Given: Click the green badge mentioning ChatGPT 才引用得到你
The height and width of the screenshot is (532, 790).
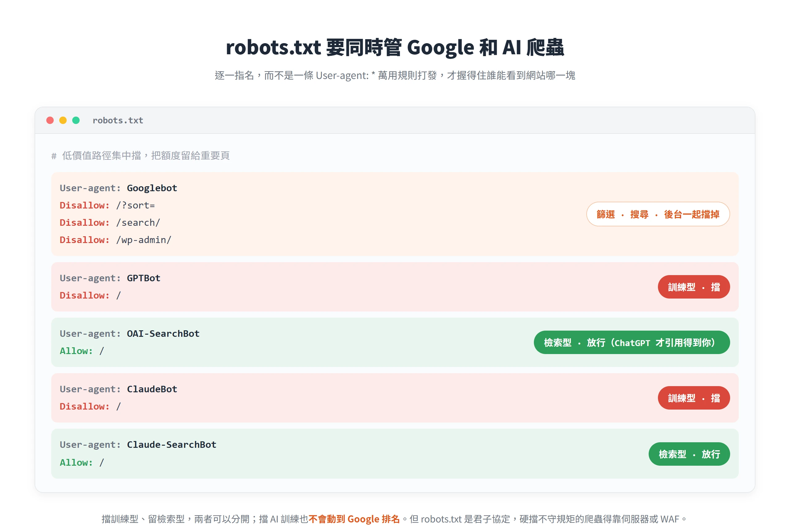Looking at the screenshot, I should [631, 342].
